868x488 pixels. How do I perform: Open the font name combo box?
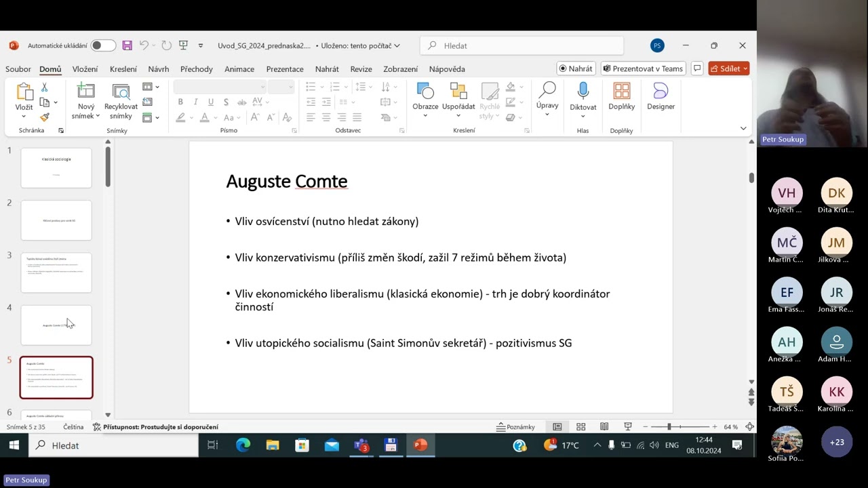click(x=220, y=87)
